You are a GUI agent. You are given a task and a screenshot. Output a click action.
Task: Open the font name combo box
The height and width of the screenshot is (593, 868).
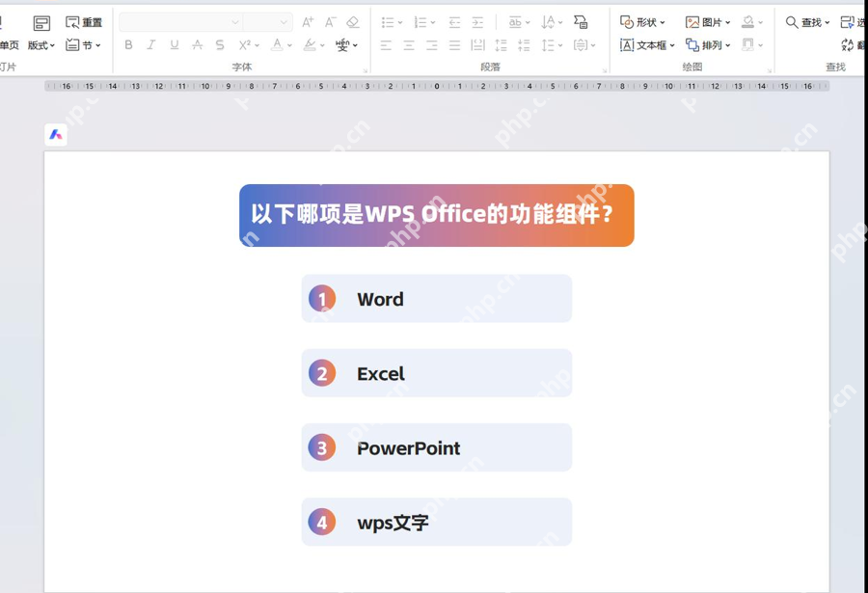(180, 22)
